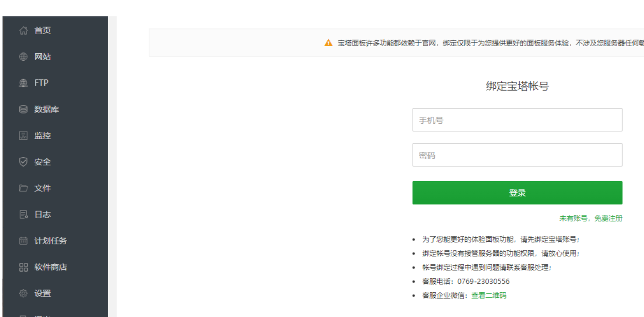
Task: Focus the 手机号 input field
Action: pyautogui.click(x=517, y=120)
